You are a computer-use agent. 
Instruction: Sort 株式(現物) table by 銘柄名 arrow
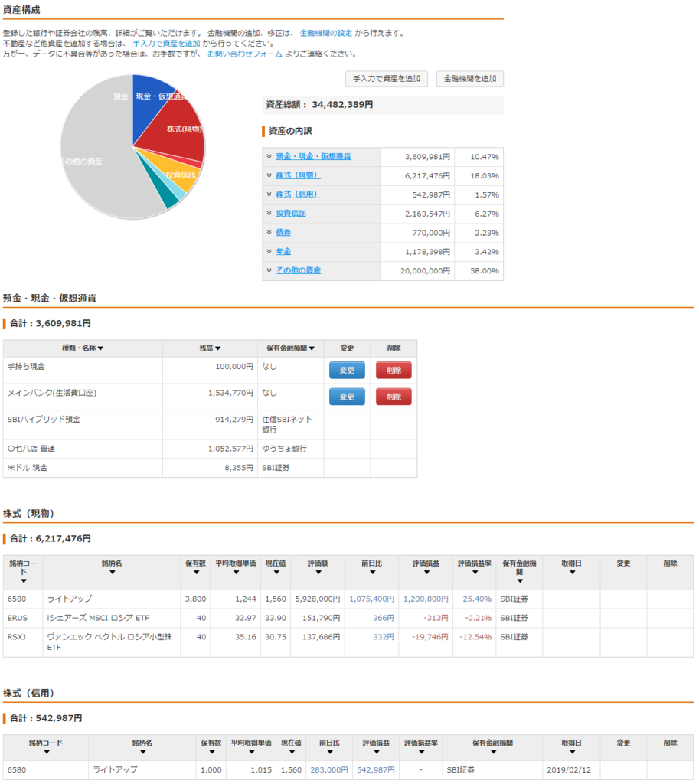(x=112, y=573)
